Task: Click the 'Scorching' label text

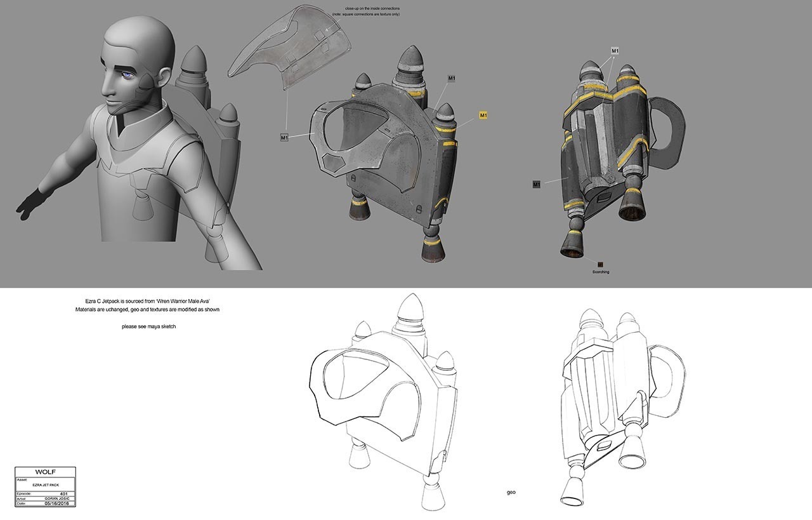Action: coord(600,272)
